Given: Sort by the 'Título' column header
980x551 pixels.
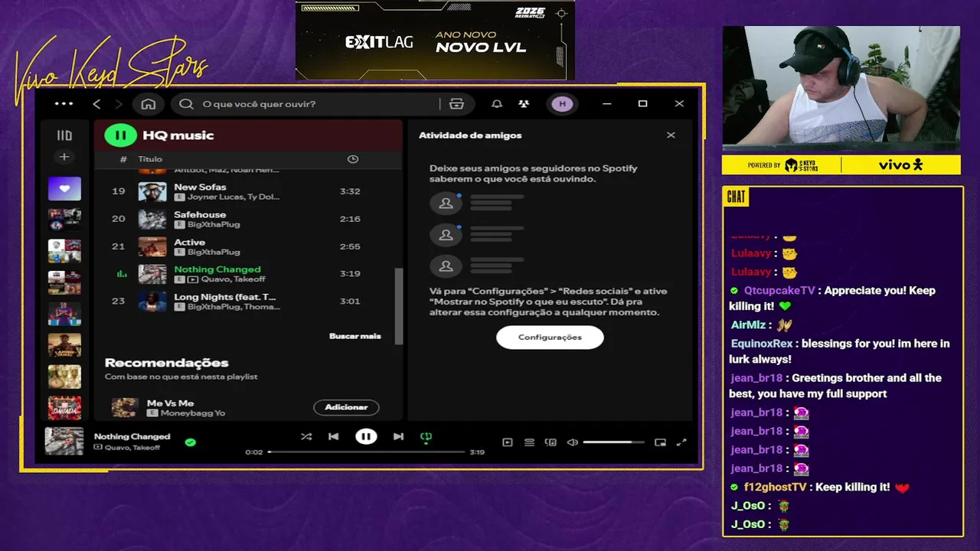Looking at the screenshot, I should click(150, 159).
